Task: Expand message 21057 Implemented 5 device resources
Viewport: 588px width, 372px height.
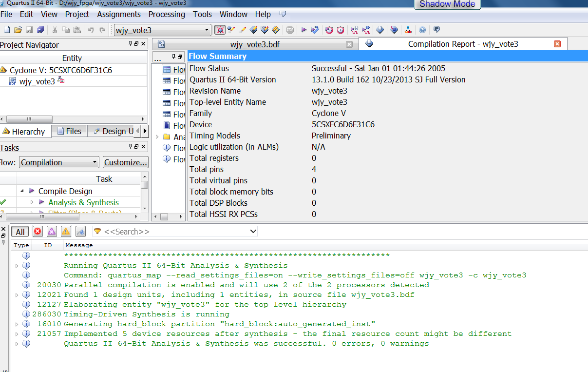Action: 17,334
